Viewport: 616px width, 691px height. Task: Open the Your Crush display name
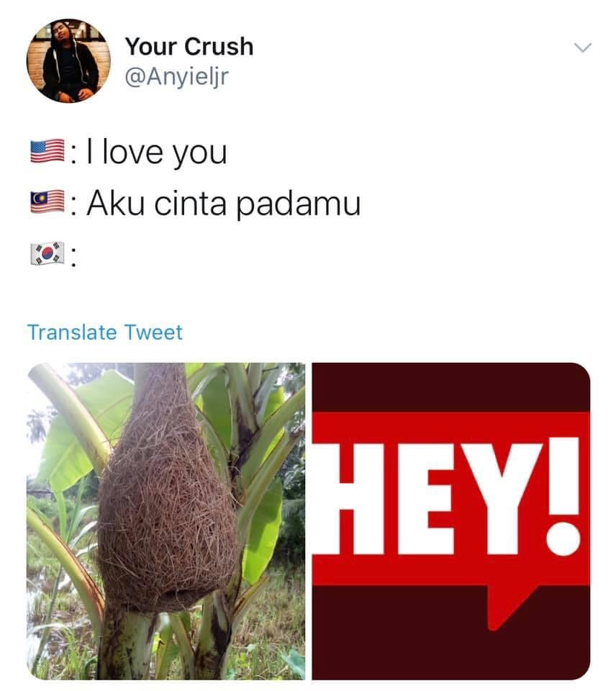[189, 46]
